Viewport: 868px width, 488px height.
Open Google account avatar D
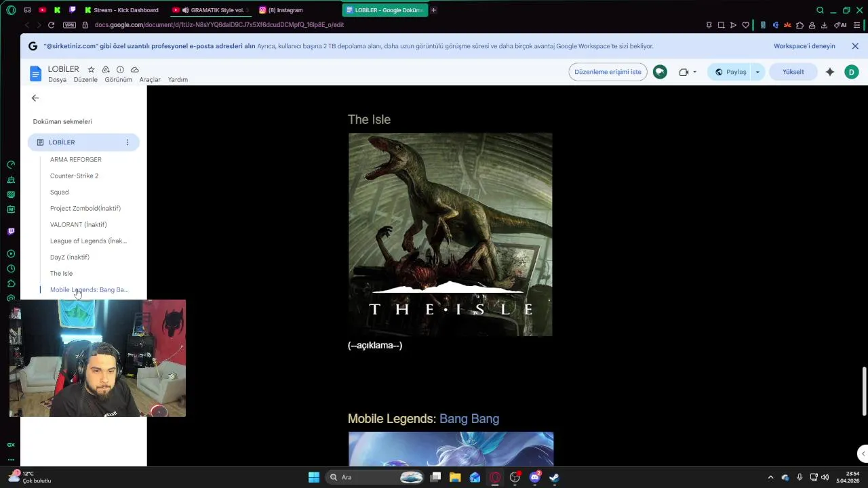coord(851,72)
